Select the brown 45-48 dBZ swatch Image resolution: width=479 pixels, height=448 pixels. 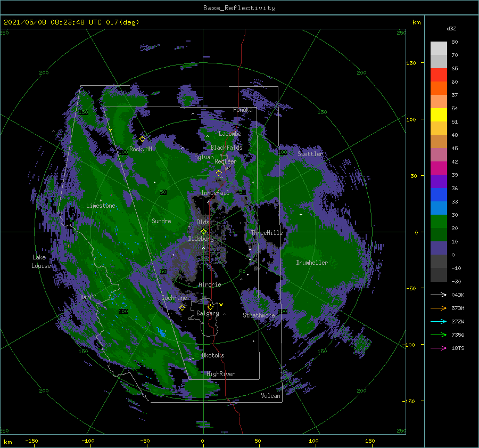coord(439,141)
